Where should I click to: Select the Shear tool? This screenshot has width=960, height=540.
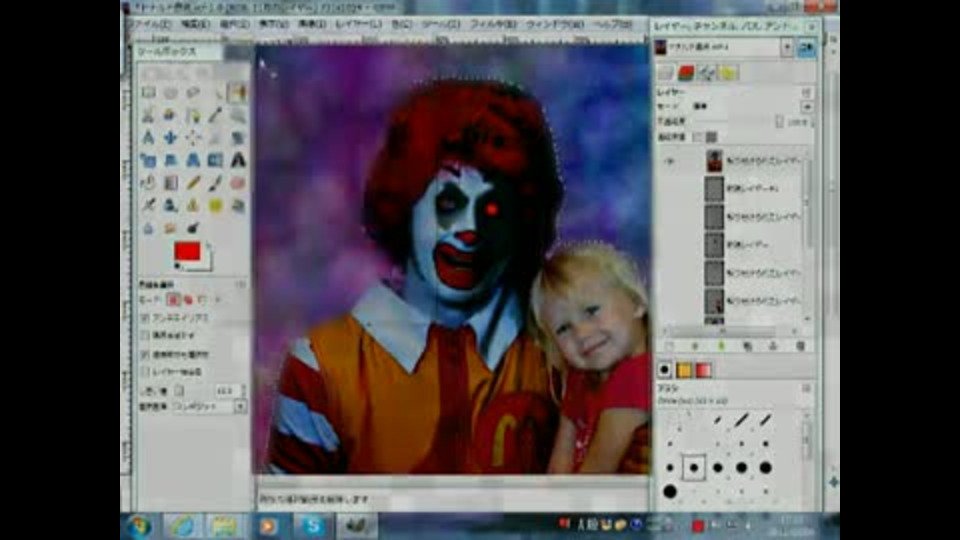(171, 160)
